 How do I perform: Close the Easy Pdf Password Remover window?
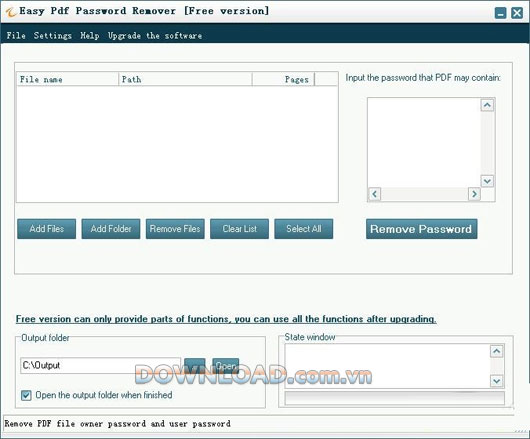517,13
